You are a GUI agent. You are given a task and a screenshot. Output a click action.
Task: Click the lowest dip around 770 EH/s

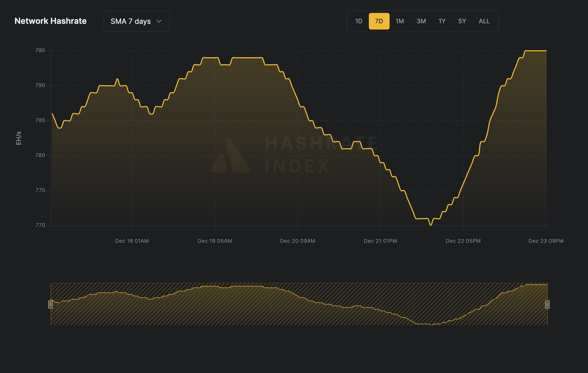pyautogui.click(x=431, y=225)
